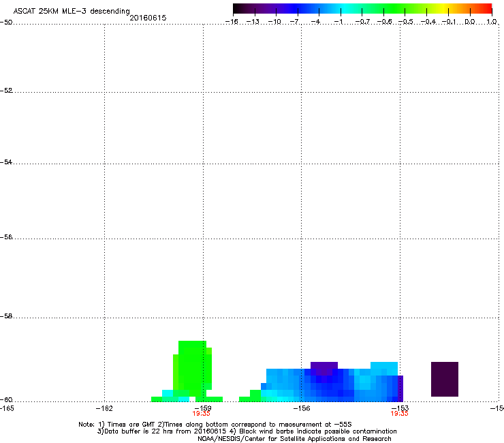Click the title text "ASCAT 25KM MLE-3 descending"
Viewport: 504px width, 443px height.
click(72, 11)
